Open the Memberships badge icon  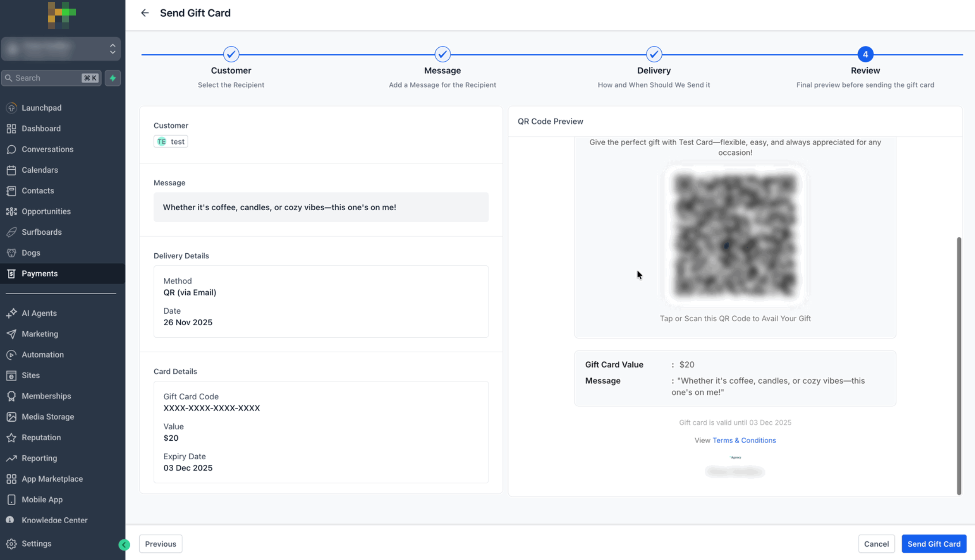[12, 396]
